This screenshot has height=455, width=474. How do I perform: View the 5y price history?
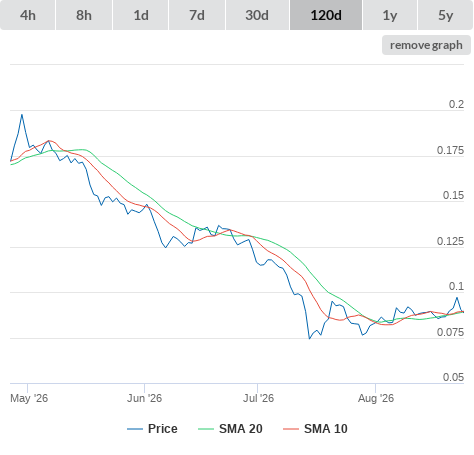pos(446,15)
